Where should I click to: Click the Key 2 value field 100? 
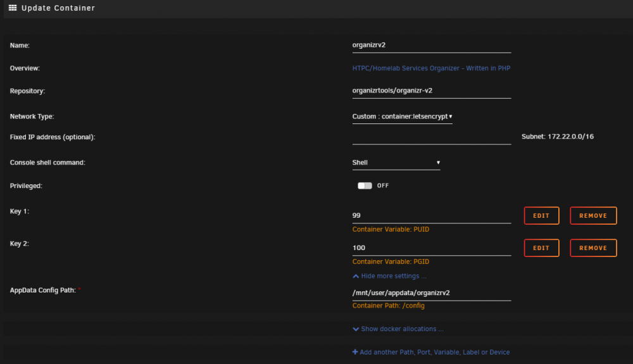432,248
